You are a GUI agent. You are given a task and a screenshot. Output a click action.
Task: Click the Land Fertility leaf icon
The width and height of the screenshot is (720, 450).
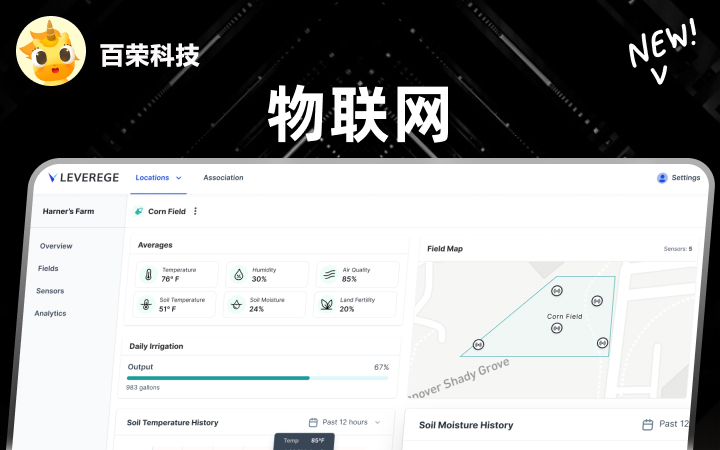[327, 304]
